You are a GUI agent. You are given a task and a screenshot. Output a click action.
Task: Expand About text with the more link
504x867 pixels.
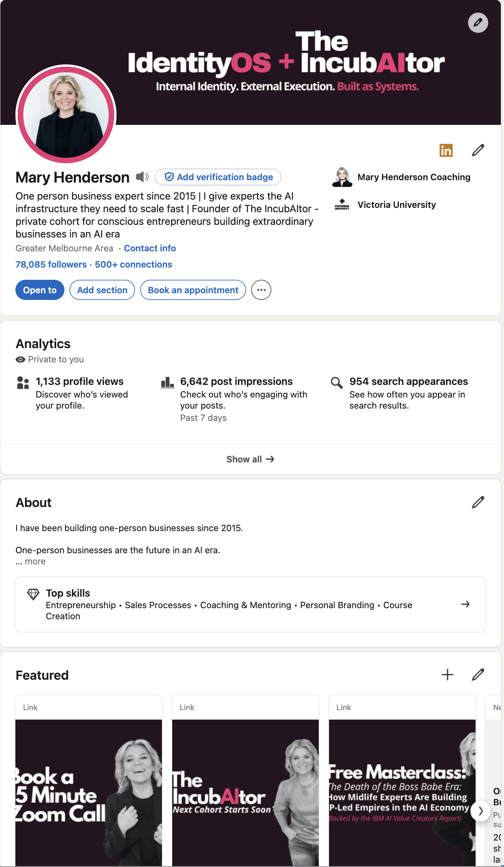pos(35,562)
